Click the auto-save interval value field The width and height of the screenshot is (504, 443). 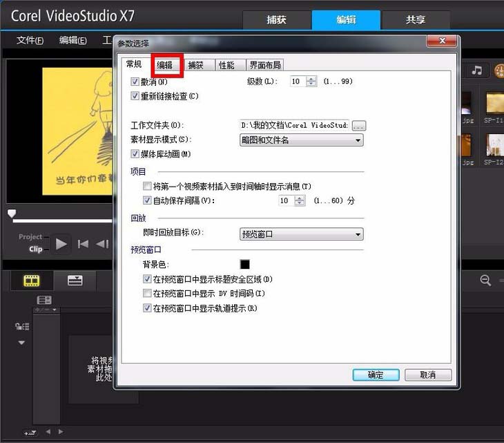click(x=287, y=200)
